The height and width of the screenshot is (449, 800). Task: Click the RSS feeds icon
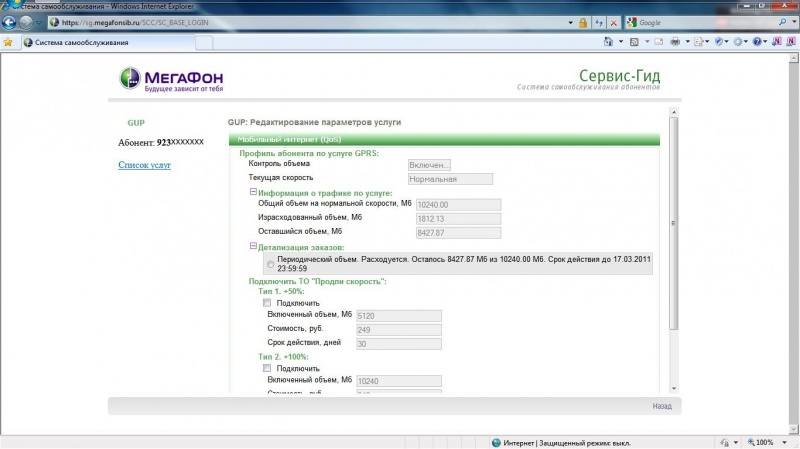pyautogui.click(x=634, y=42)
